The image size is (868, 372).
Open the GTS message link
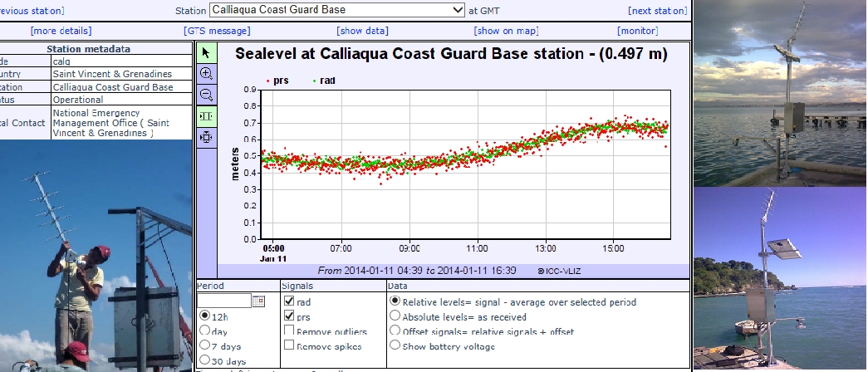click(x=217, y=31)
